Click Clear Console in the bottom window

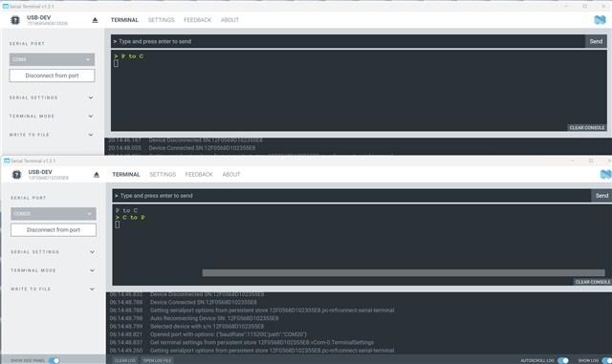coord(593,282)
